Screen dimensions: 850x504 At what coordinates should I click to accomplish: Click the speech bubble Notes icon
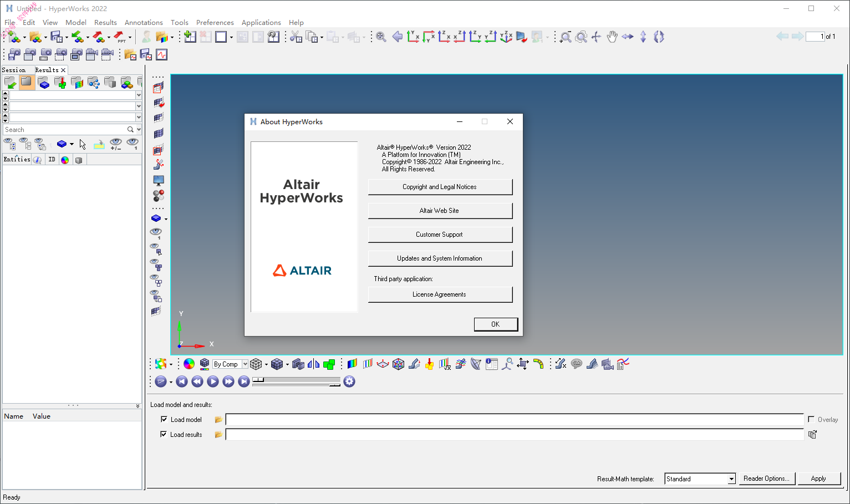pyautogui.click(x=577, y=364)
